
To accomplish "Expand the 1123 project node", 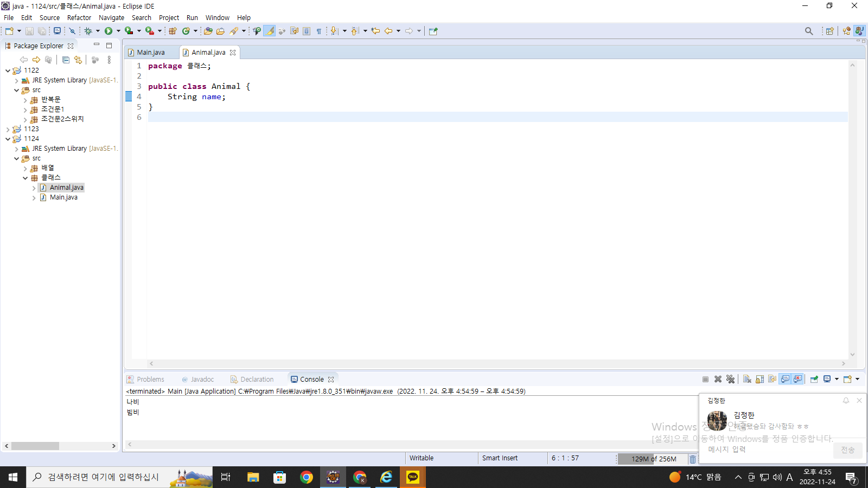I will (x=8, y=130).
